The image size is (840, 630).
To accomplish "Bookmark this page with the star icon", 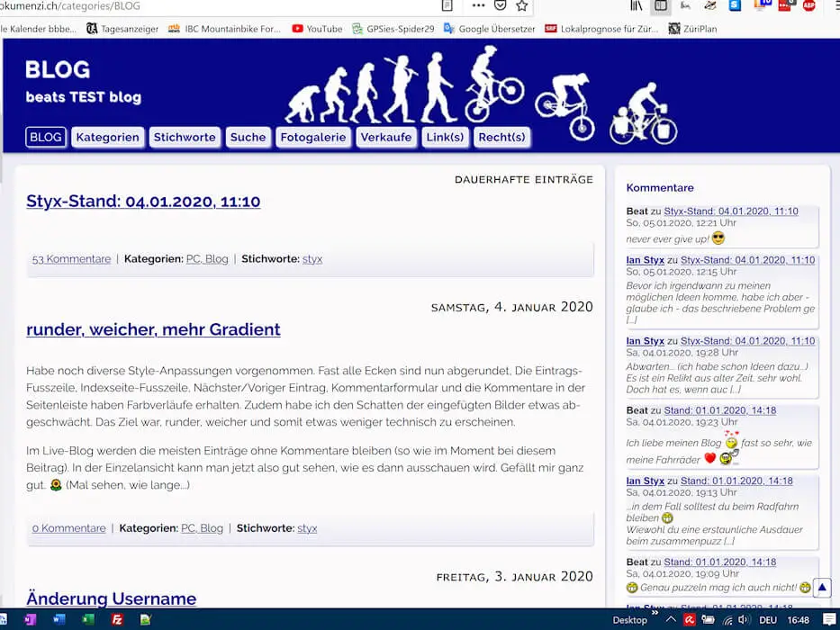I will point(521,5).
